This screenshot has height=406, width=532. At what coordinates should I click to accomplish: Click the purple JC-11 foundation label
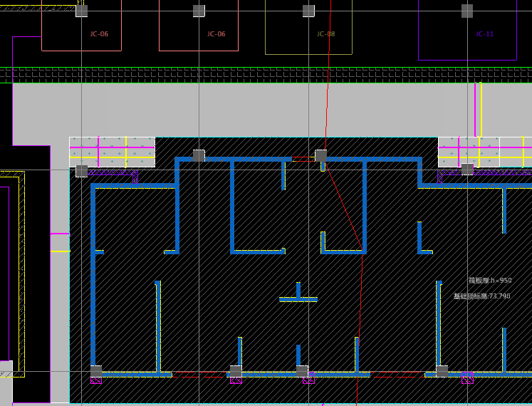point(484,34)
